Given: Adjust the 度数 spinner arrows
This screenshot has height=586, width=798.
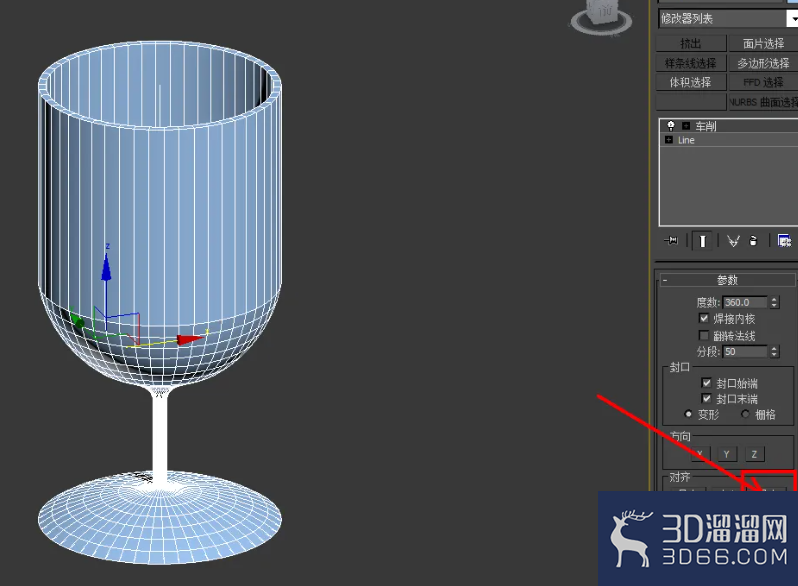Looking at the screenshot, I should tap(774, 302).
